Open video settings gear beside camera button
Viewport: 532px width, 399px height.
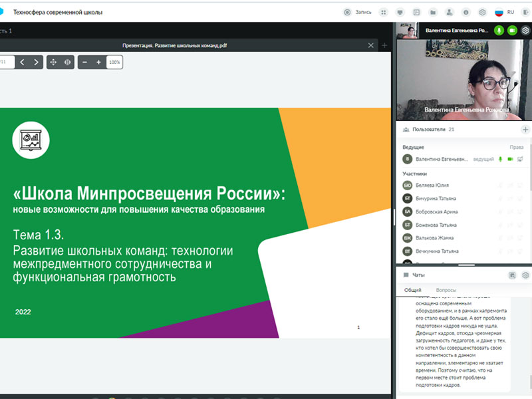pos(525,31)
